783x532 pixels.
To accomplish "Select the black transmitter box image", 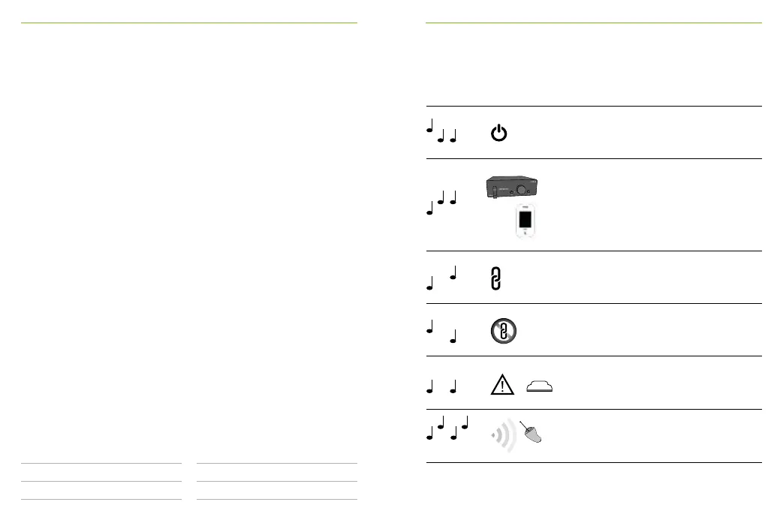I will point(512,187).
